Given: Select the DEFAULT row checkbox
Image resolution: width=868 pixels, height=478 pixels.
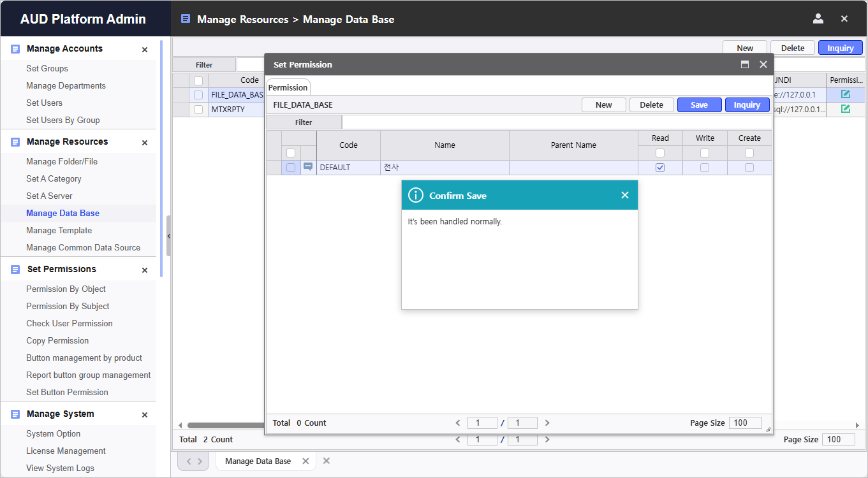Looking at the screenshot, I should (x=291, y=168).
